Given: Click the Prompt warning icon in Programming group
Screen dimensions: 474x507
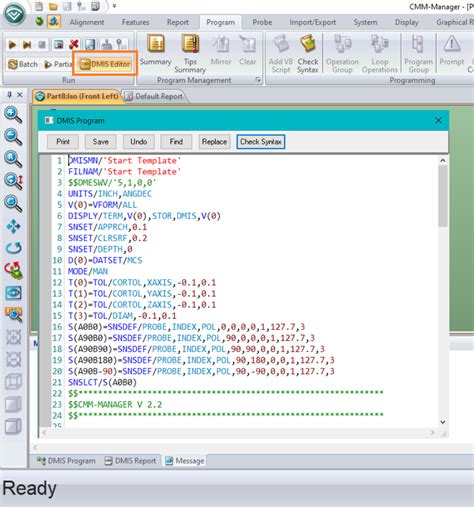Looking at the screenshot, I should pyautogui.click(x=452, y=50).
